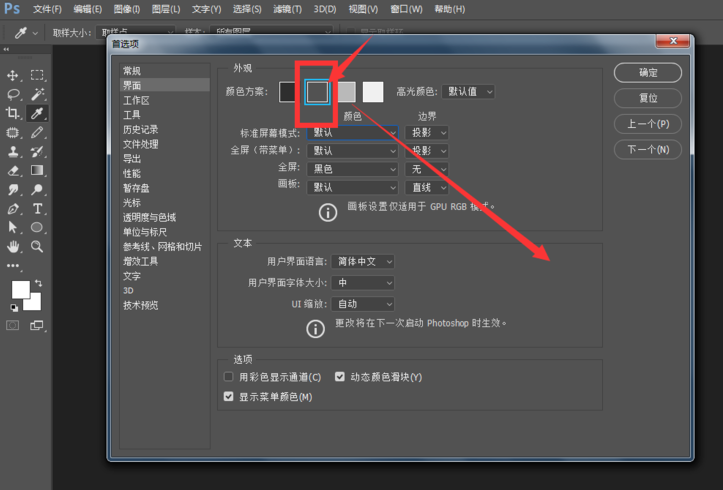Choose the light gray color scheme swatch
The height and width of the screenshot is (490, 723).
[x=346, y=92]
